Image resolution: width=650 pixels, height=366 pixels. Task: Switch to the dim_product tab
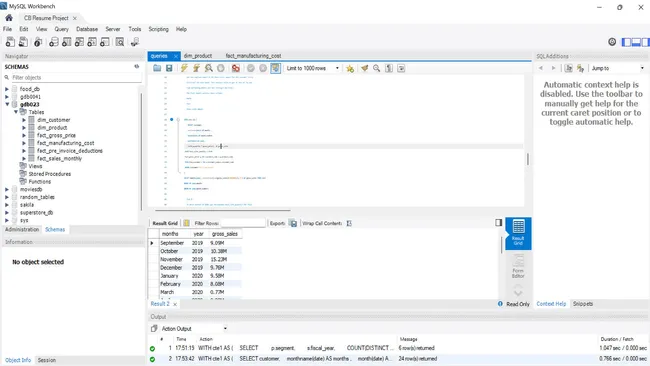coord(198,56)
